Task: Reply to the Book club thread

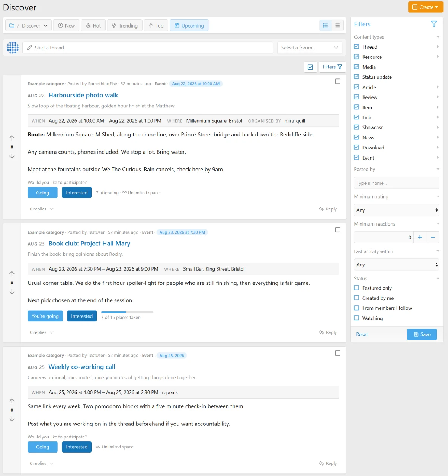Action: [328, 332]
